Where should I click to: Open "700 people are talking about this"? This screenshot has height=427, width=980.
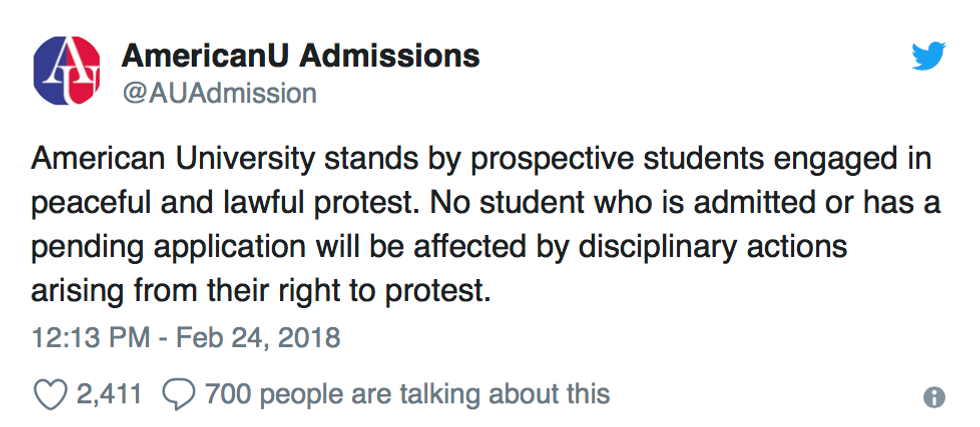pos(406,394)
